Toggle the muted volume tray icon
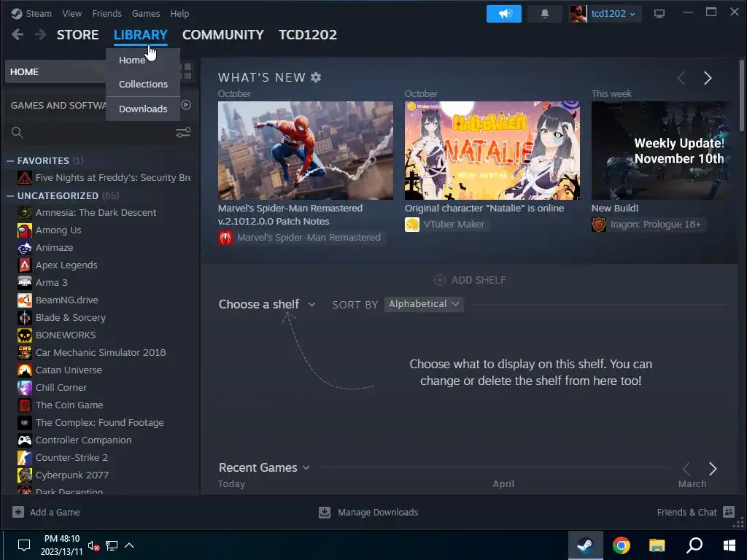The width and height of the screenshot is (747, 560). [93, 545]
